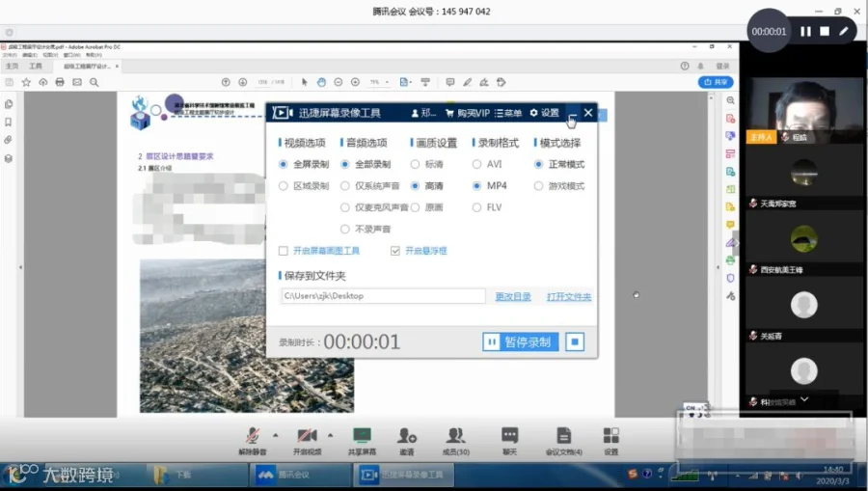Viewport: 868px width, 491px height.
Task: Open the 菜单 menu in the recorder
Action: tap(507, 113)
